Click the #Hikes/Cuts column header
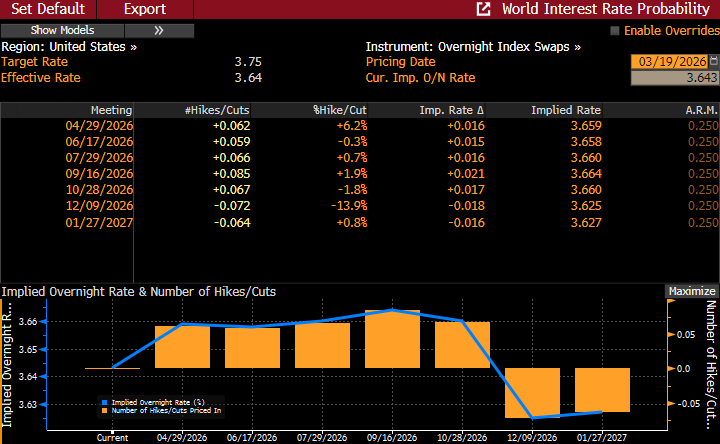 [216, 109]
